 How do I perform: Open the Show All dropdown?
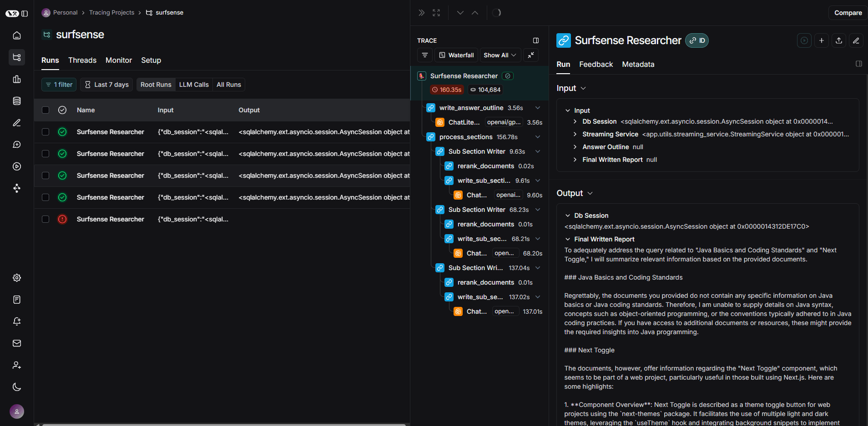500,55
